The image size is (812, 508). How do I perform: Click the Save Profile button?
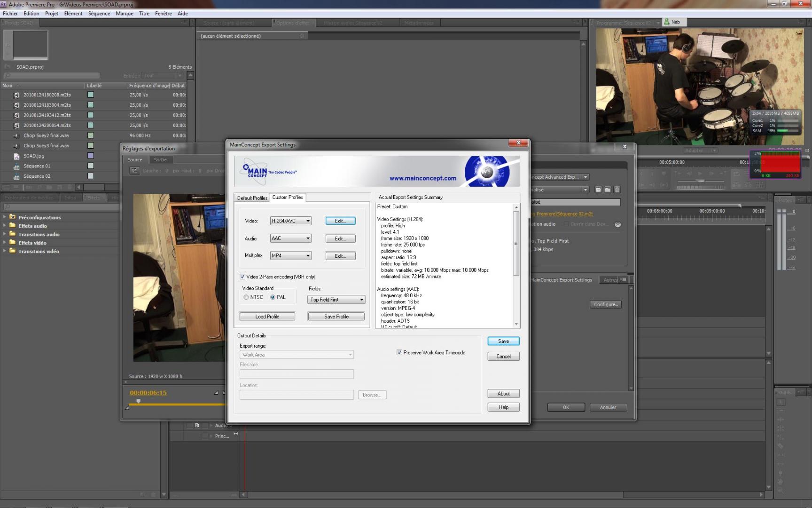(336, 317)
